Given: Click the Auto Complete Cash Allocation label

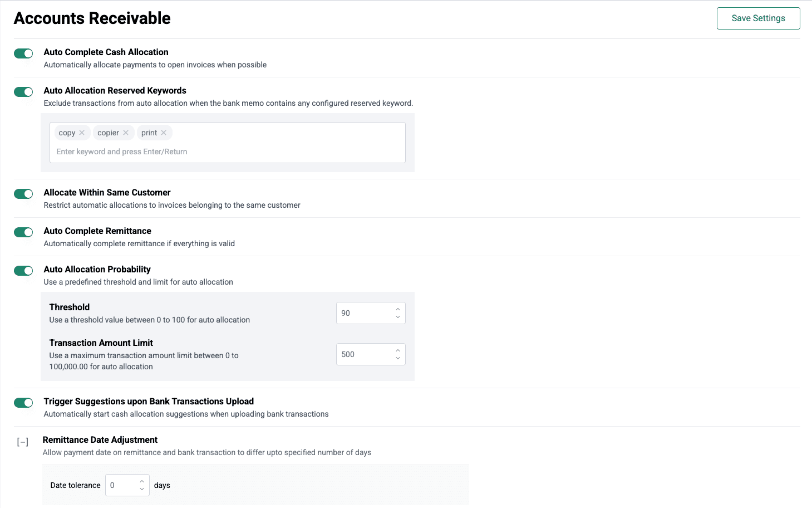Looking at the screenshot, I should coord(106,52).
